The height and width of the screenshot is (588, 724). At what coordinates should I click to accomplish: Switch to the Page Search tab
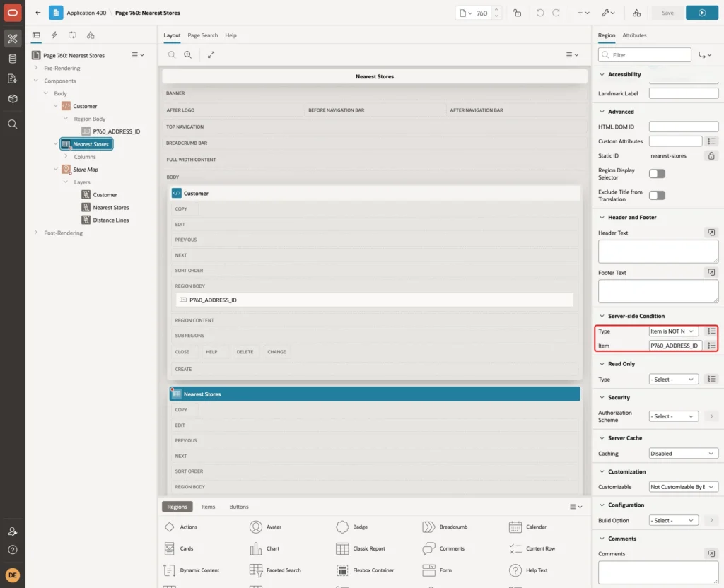[202, 35]
